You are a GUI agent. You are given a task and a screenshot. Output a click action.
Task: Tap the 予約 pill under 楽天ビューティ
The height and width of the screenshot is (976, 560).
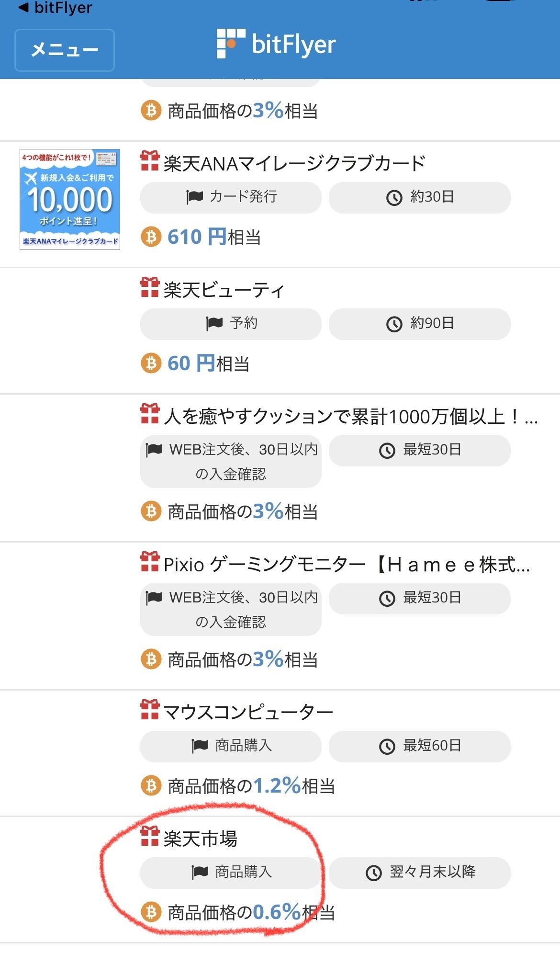[x=231, y=324]
